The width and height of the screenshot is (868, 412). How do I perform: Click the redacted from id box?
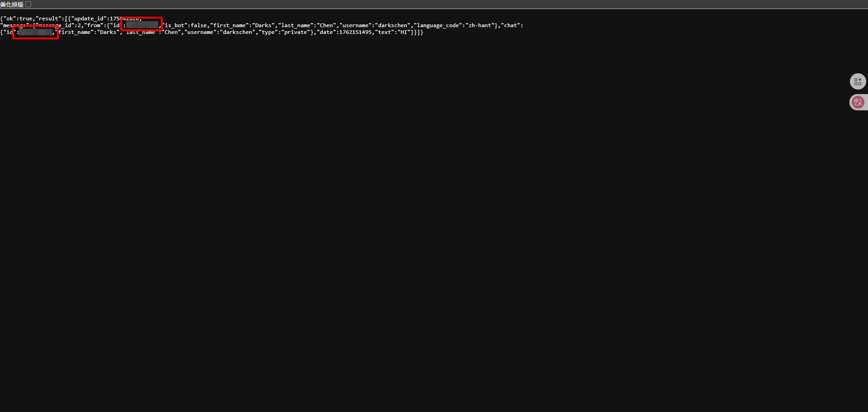pyautogui.click(x=142, y=24)
